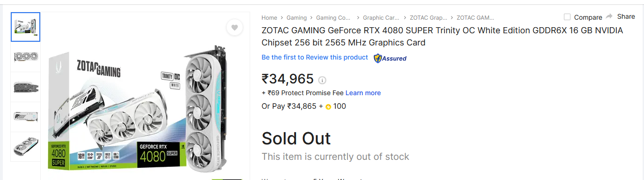This screenshot has height=180, width=644.
Task: Click the gold coin icon beside 100
Action: point(328,107)
